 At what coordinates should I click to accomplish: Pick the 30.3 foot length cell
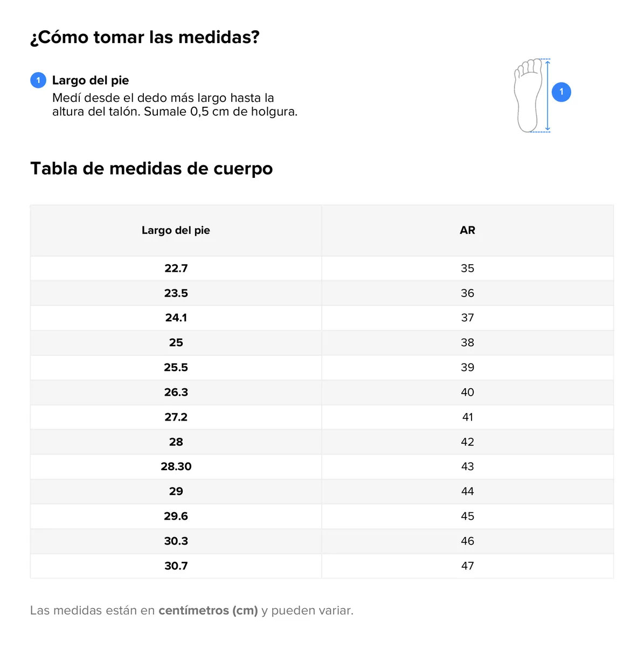coord(176,541)
